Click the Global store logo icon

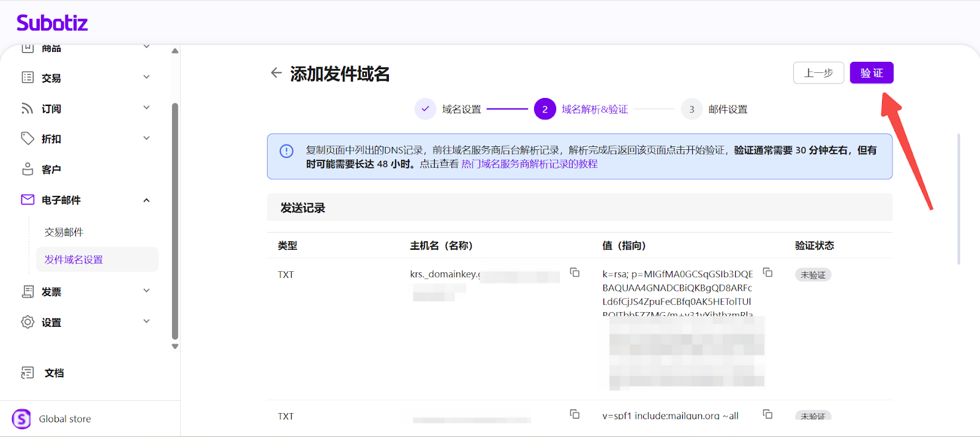(21, 419)
